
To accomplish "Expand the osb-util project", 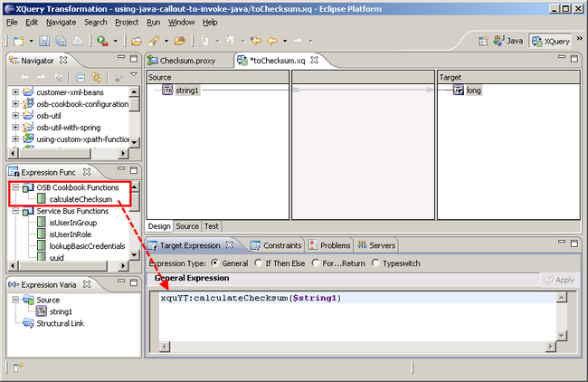I will coord(15,116).
